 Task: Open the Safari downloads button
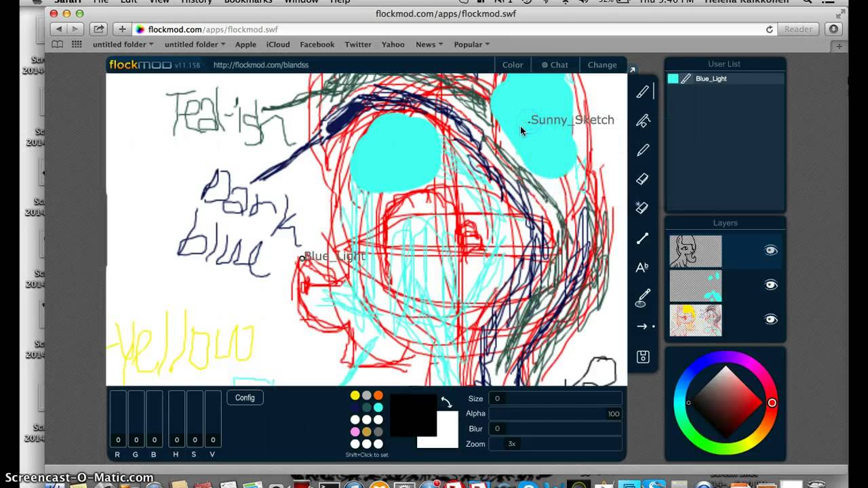click(x=834, y=29)
